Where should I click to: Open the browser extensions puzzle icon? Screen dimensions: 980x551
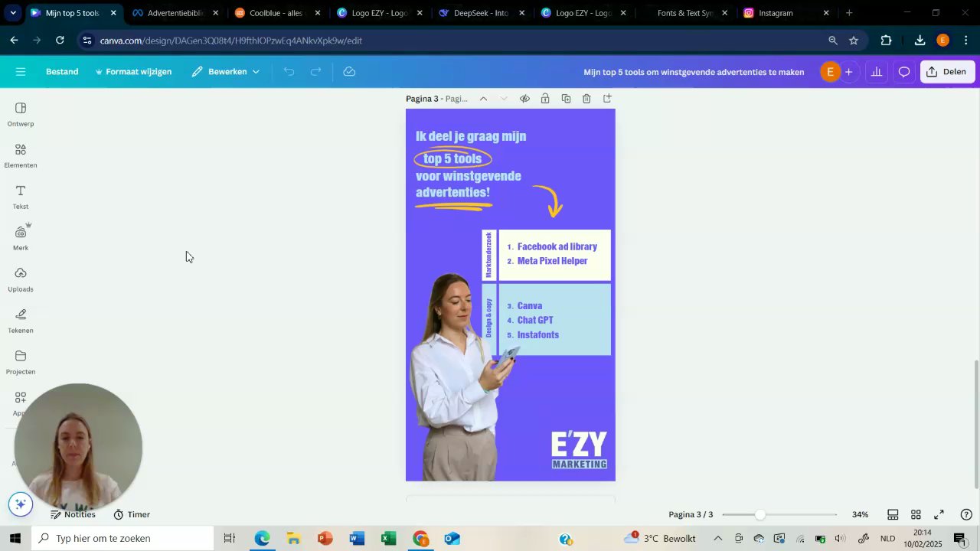point(887,41)
